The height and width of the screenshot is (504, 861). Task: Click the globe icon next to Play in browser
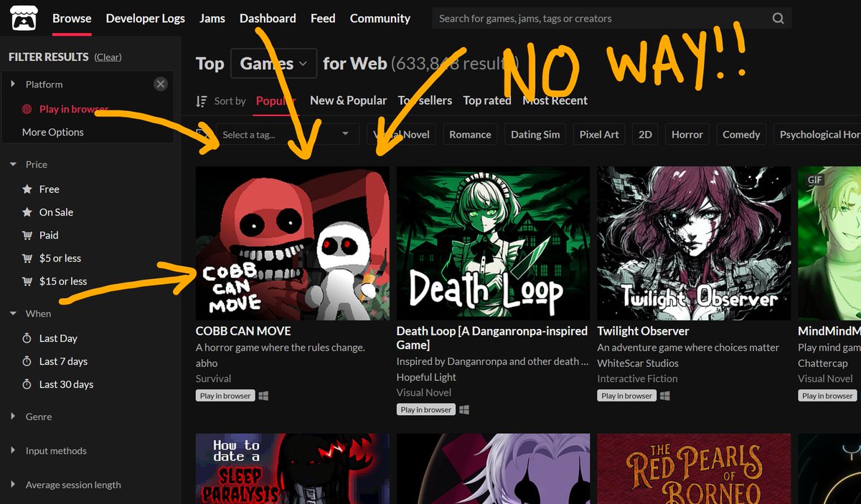pos(27,110)
